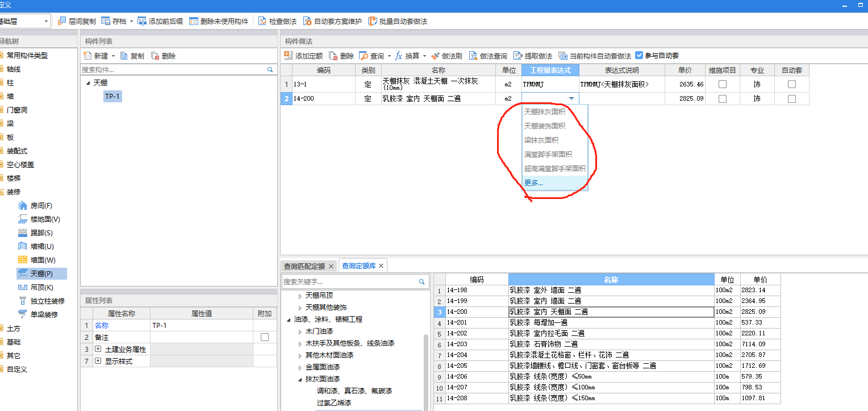Screen dimensions: 868x411
Task: Select 天棚(P) in the navigation tree
Action: [x=41, y=273]
